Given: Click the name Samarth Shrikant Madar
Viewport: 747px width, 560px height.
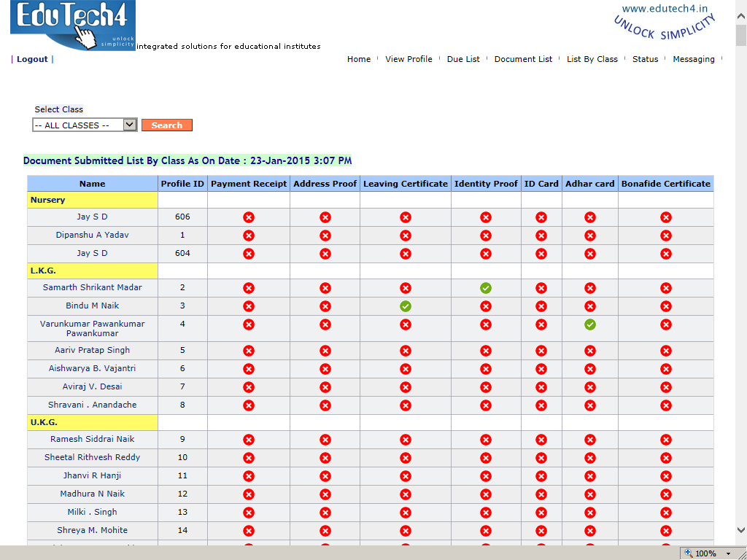Looking at the screenshot, I should [93, 287].
